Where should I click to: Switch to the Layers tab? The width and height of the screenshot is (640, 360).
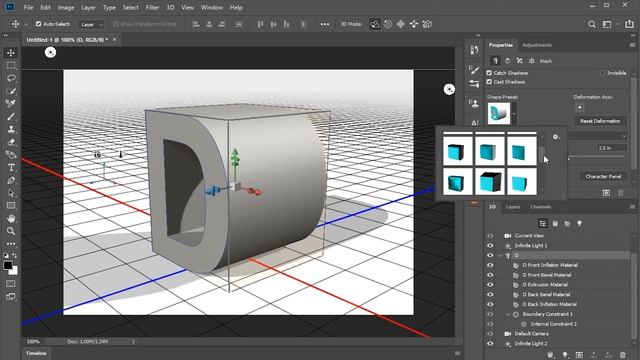513,207
